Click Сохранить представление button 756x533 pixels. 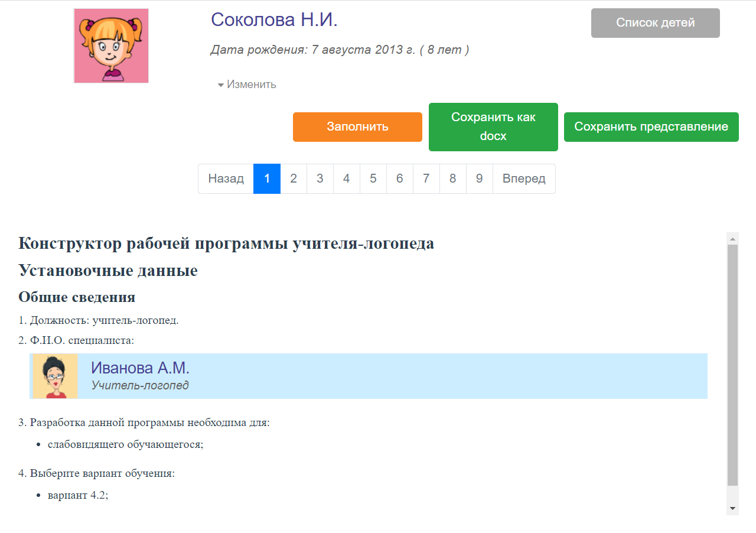pyautogui.click(x=651, y=127)
